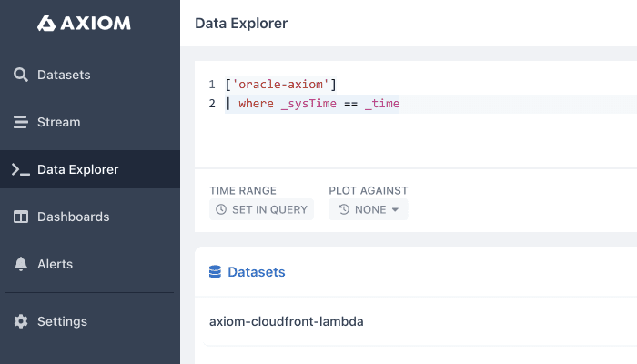Click the history icon under Plot Against
Viewport: 637px width, 364px height.
point(344,210)
